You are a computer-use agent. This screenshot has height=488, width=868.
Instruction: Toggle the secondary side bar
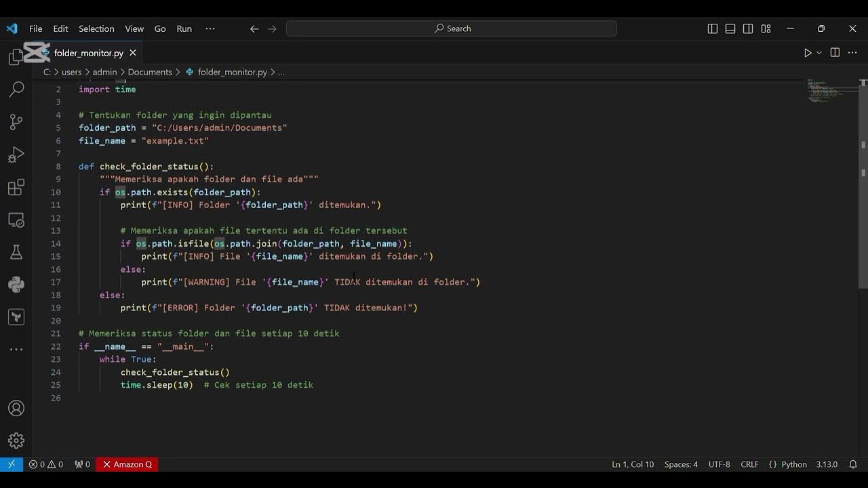coord(748,28)
